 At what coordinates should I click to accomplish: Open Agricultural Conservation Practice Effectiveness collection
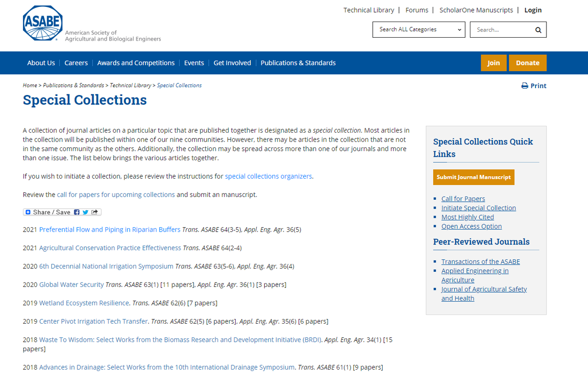tap(110, 248)
